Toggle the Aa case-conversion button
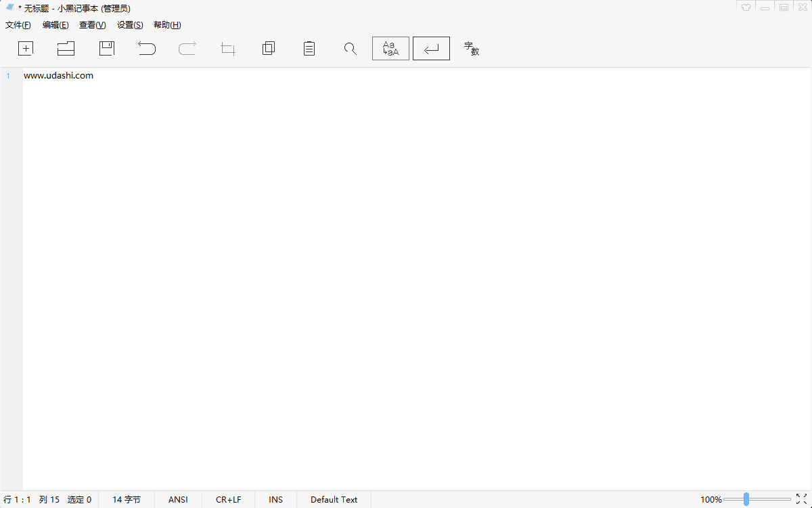The image size is (812, 508). pos(390,49)
